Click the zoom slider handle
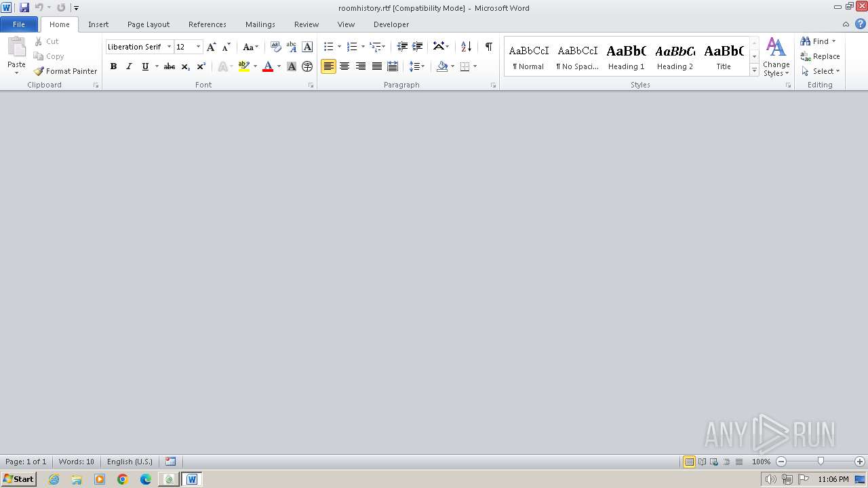 [x=821, y=462]
